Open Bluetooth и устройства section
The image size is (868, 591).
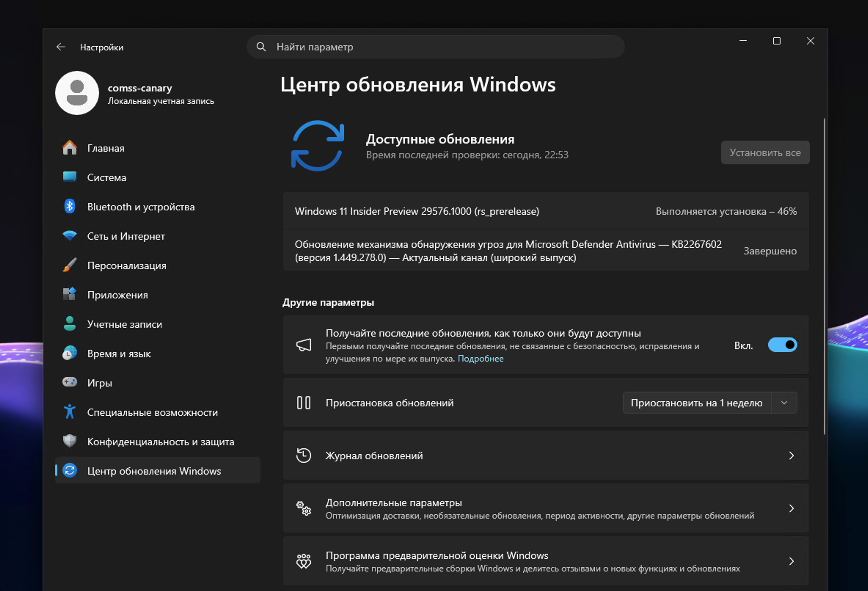(158, 207)
